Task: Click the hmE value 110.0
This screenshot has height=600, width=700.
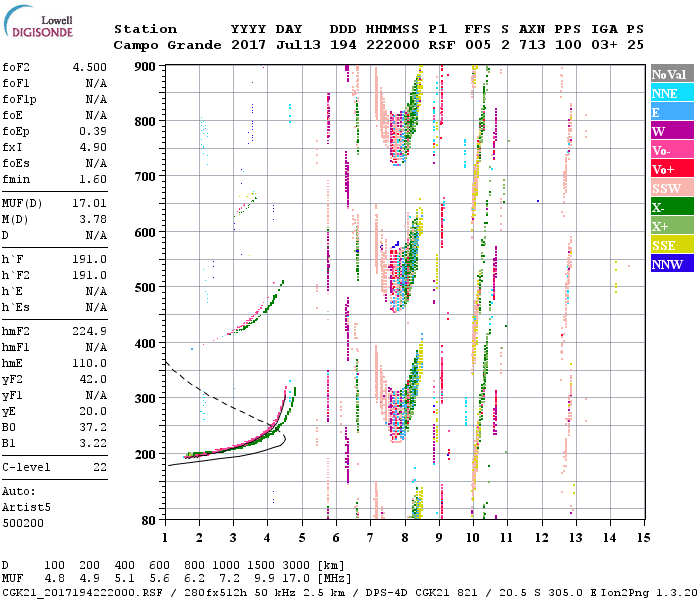Action: click(x=90, y=363)
